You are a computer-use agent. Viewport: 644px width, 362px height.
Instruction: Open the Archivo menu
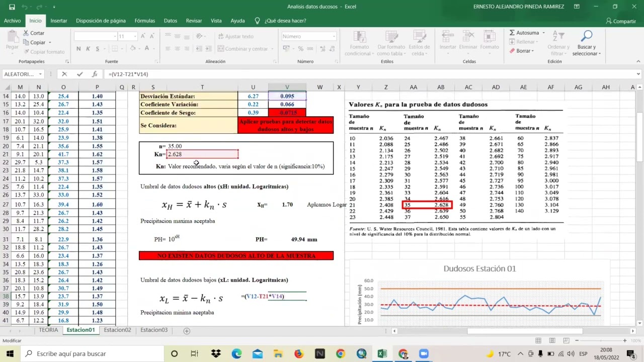click(x=12, y=21)
